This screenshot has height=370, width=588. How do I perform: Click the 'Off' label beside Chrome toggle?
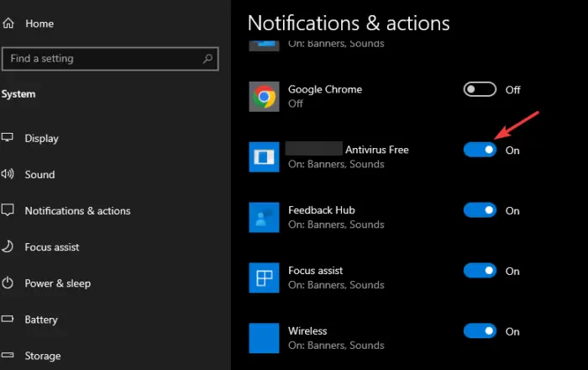pyautogui.click(x=512, y=90)
